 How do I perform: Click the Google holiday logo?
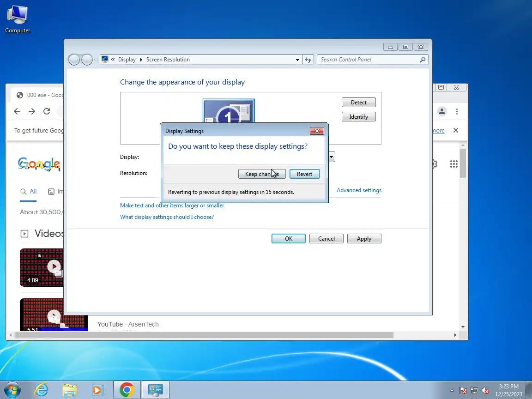(x=39, y=164)
